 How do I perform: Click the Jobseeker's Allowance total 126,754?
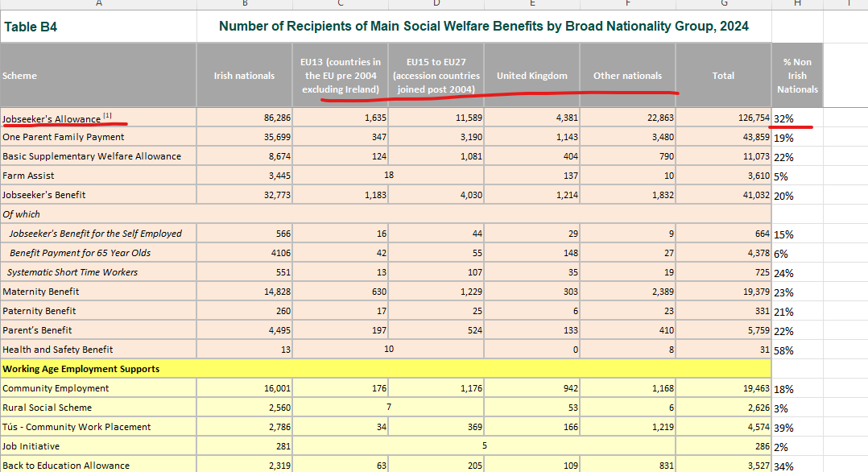[724, 118]
